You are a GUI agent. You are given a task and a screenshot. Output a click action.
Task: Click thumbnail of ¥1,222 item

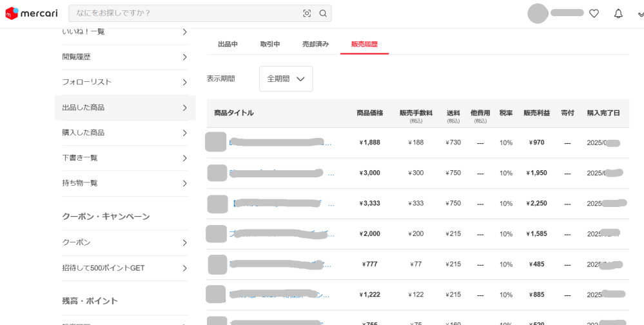pos(215,294)
